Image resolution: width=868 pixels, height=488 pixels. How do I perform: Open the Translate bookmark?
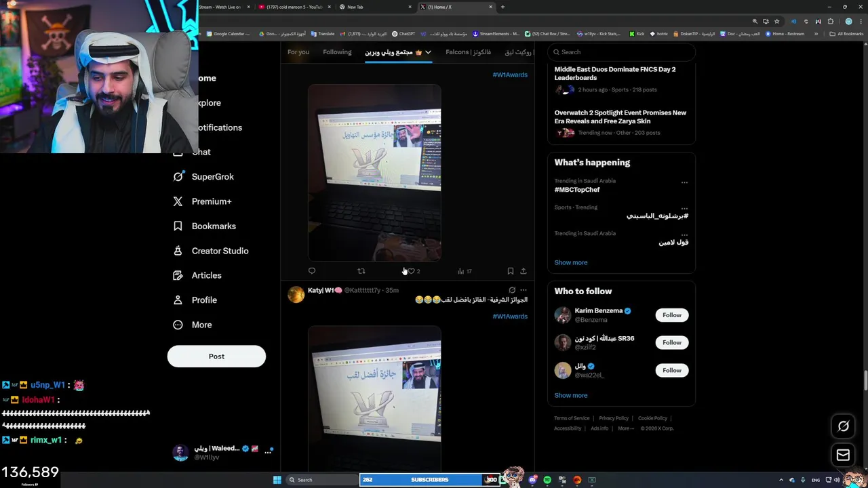point(322,33)
